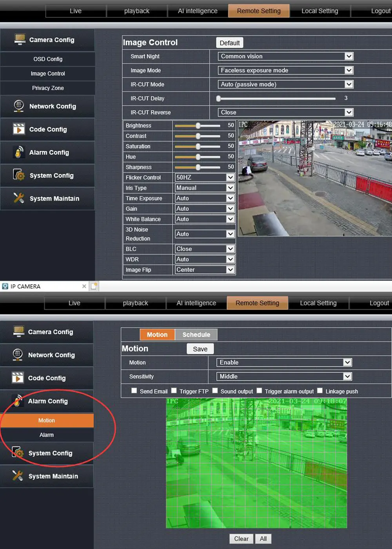Open Local Setting tab on Image Control page

320,11
